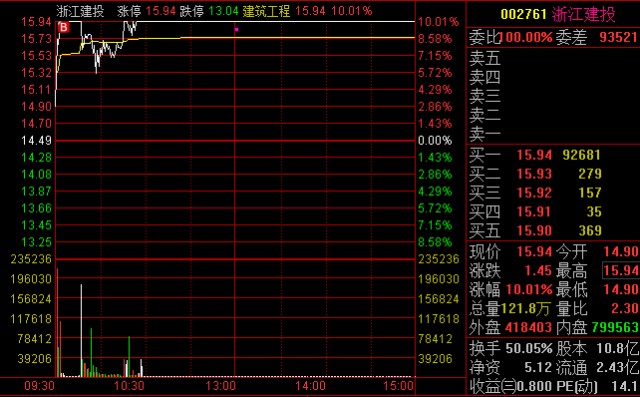Click the 15.73 price axis label

[36, 39]
